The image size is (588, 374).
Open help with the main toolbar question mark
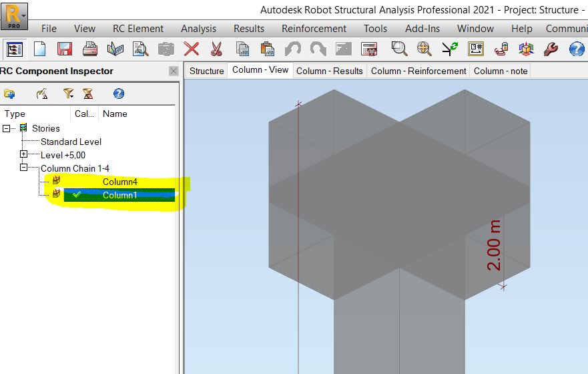[x=577, y=49]
